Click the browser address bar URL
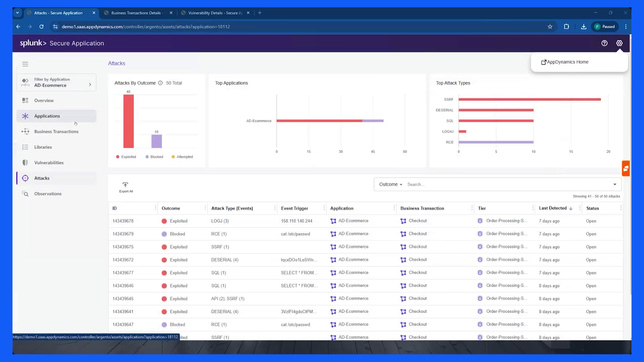The image size is (644, 362). click(146, 27)
